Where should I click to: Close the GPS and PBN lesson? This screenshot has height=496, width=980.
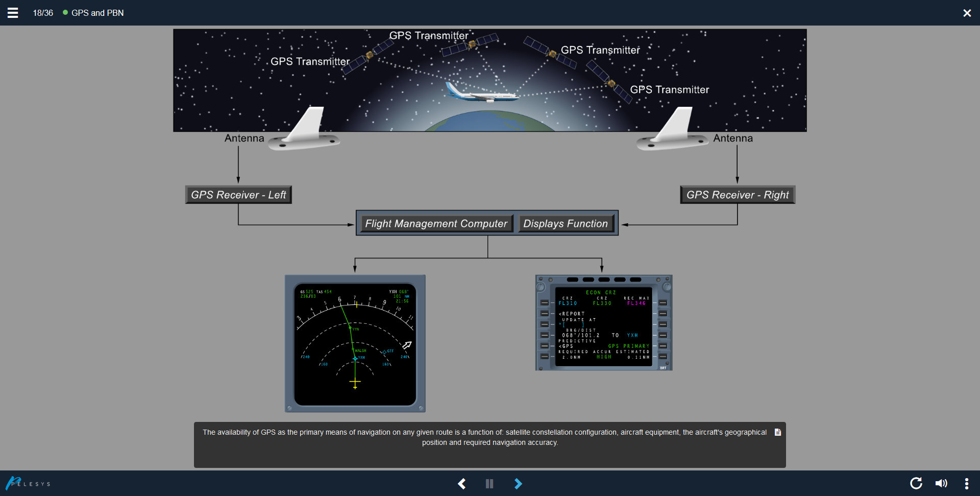coord(967,13)
